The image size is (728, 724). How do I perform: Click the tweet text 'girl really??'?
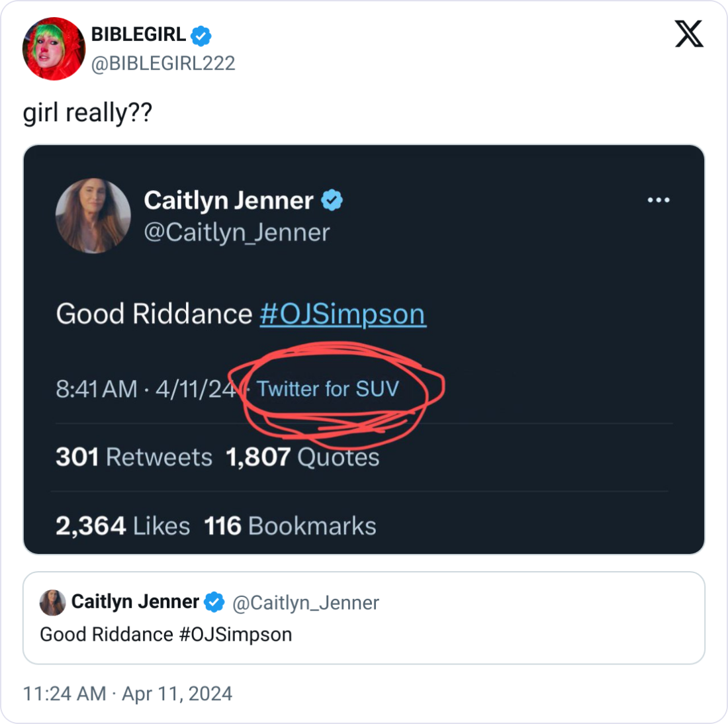click(x=87, y=113)
